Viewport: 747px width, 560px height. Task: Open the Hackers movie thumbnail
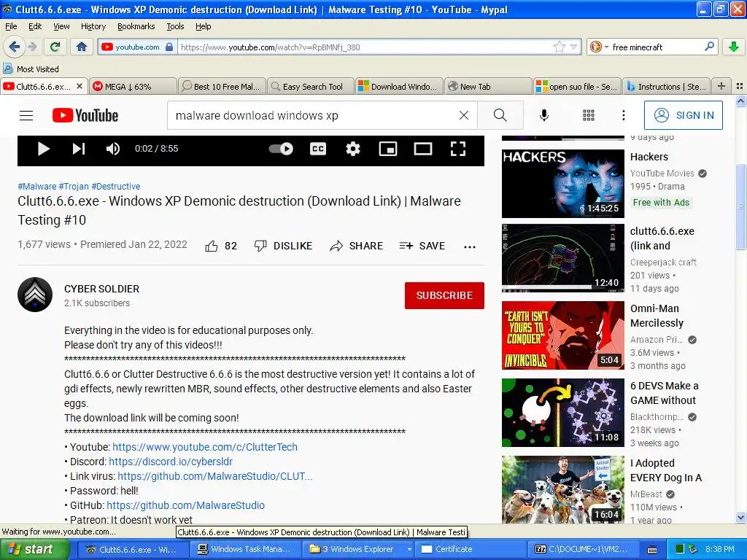click(562, 184)
